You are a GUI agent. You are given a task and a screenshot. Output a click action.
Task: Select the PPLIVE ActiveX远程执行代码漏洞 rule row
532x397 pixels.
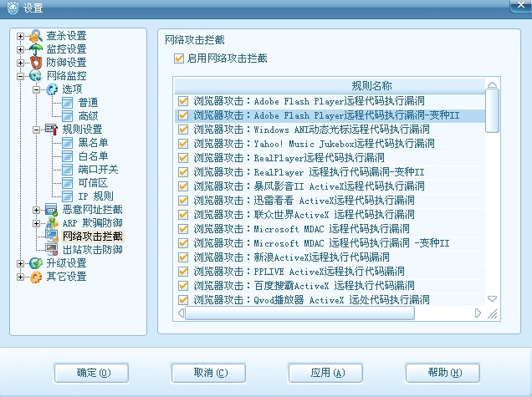pos(330,272)
